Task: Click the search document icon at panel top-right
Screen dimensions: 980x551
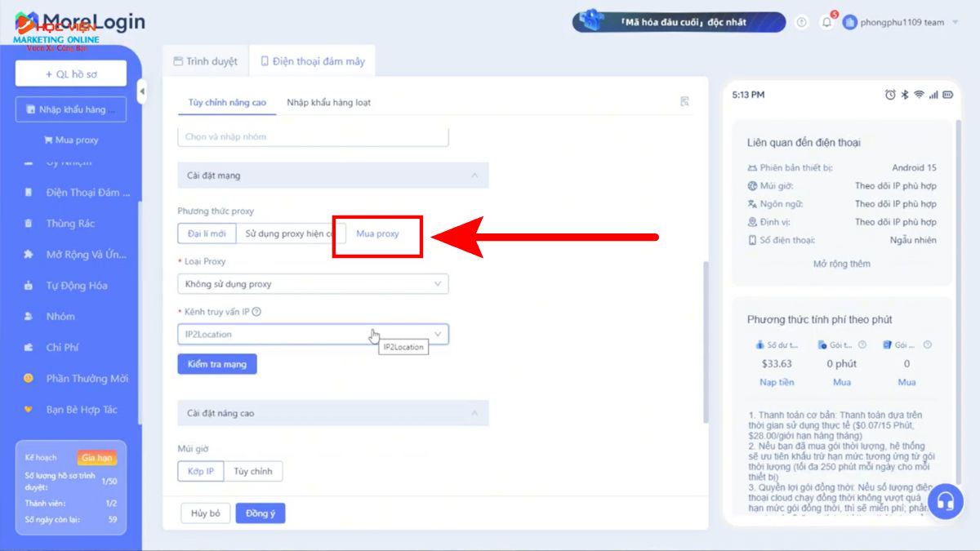Action: click(x=684, y=102)
